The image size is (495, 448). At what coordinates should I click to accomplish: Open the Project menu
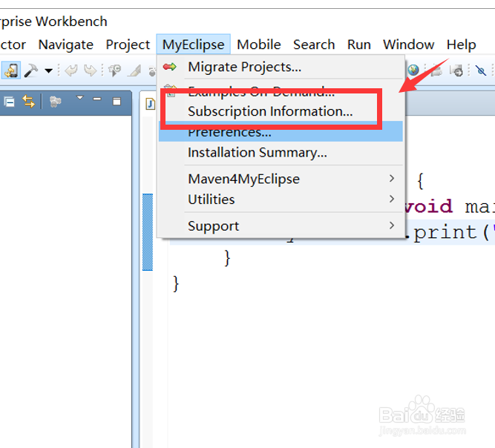point(128,45)
